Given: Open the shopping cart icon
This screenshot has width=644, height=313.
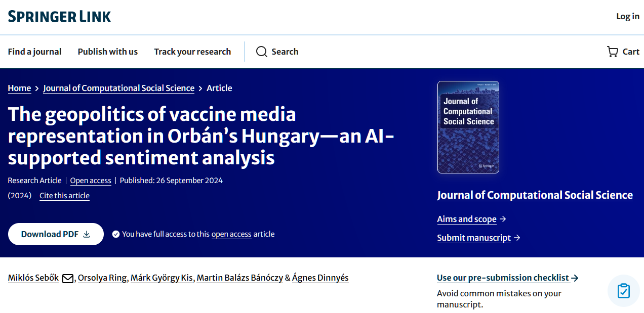Looking at the screenshot, I should tap(612, 52).
